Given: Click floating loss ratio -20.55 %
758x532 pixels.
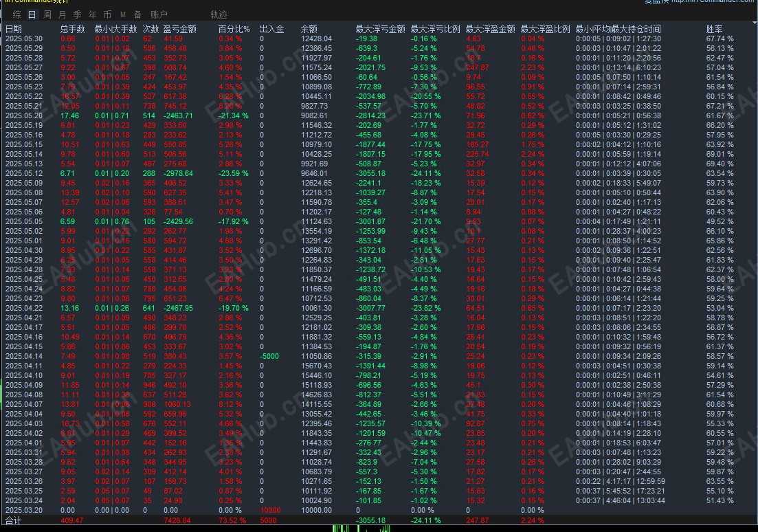Looking at the screenshot, I should coord(425,96).
